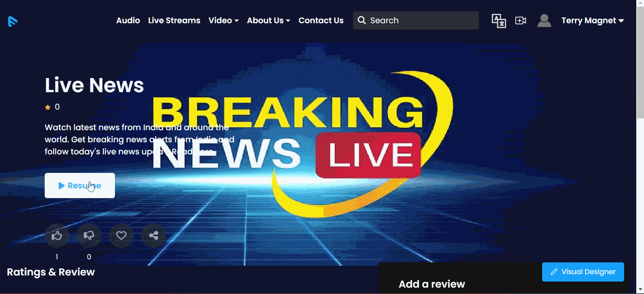Expand the About Us dropdown

pos(268,21)
